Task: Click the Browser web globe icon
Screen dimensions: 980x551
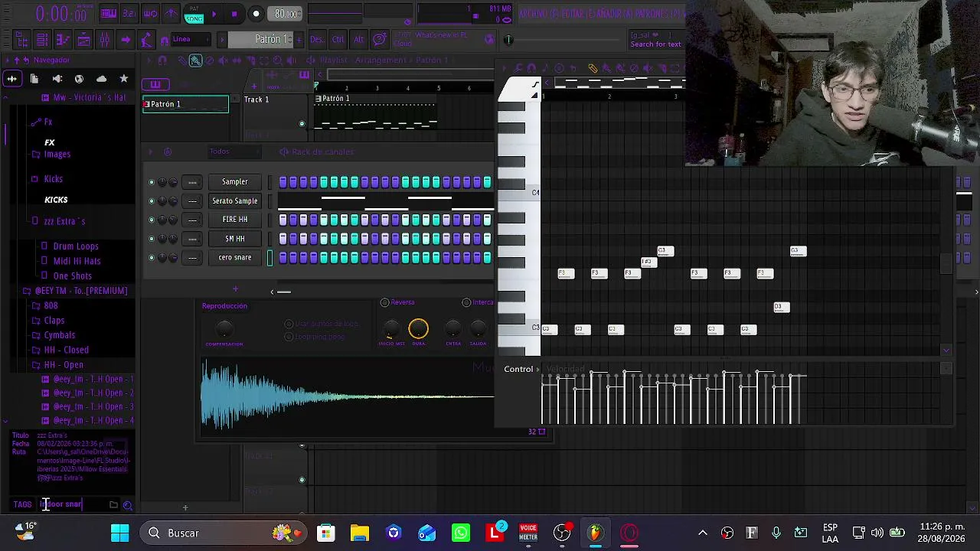Action: pos(79,79)
